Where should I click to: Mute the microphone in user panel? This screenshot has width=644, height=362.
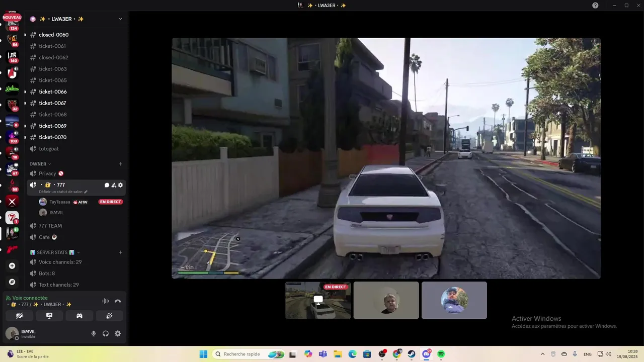(94, 333)
